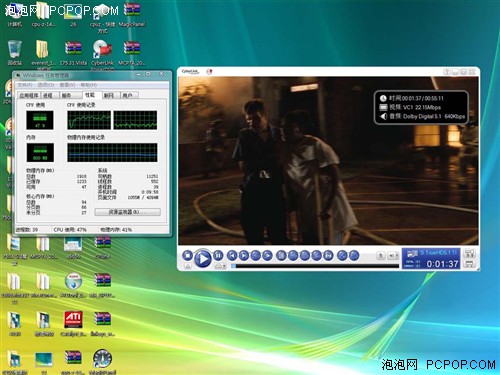The image size is (500, 375).
Task: Select the 175.31 Vista archive icon
Action: [x=73, y=53]
